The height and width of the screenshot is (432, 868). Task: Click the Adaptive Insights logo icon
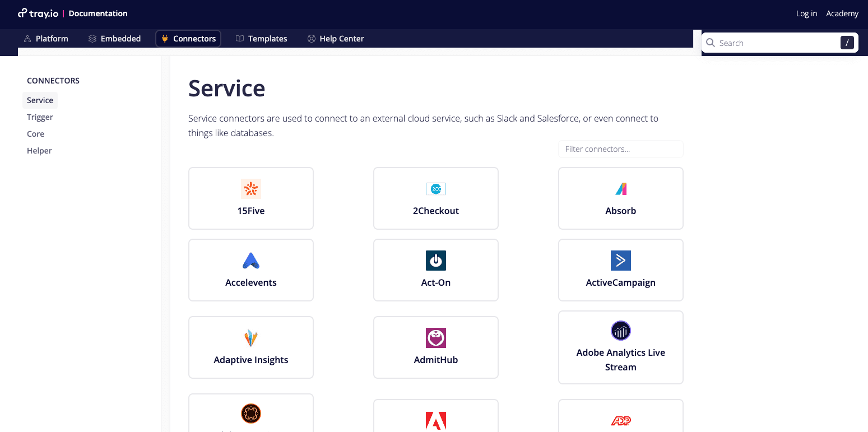[x=251, y=338]
